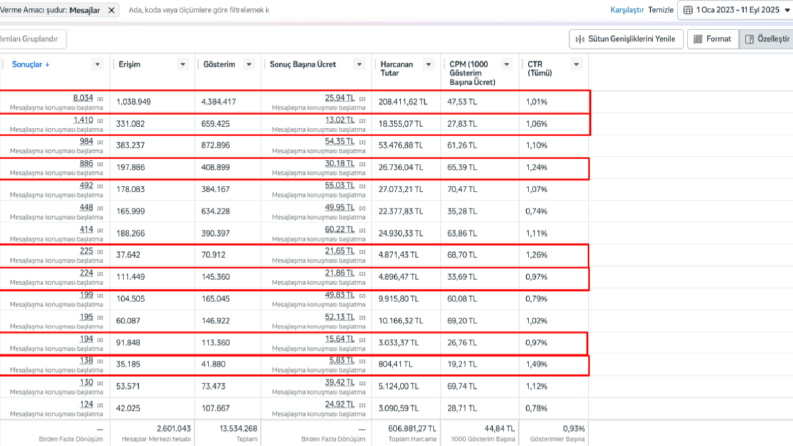Click the 39,42 TL cost per result
The height and width of the screenshot is (446, 793).
[x=339, y=382]
